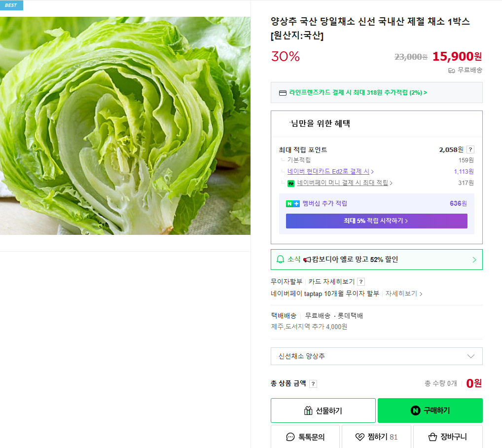The image size is (502, 448).
Task: Click the card icon in 라인프렌즈카드 banner
Action: [x=283, y=93]
